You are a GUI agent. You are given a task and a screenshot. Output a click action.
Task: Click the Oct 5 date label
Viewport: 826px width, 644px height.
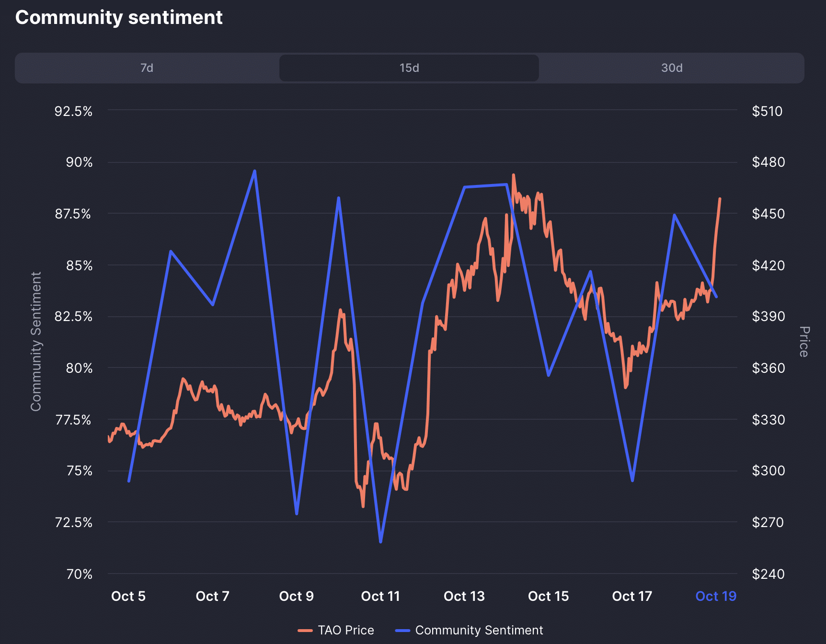[x=128, y=596]
